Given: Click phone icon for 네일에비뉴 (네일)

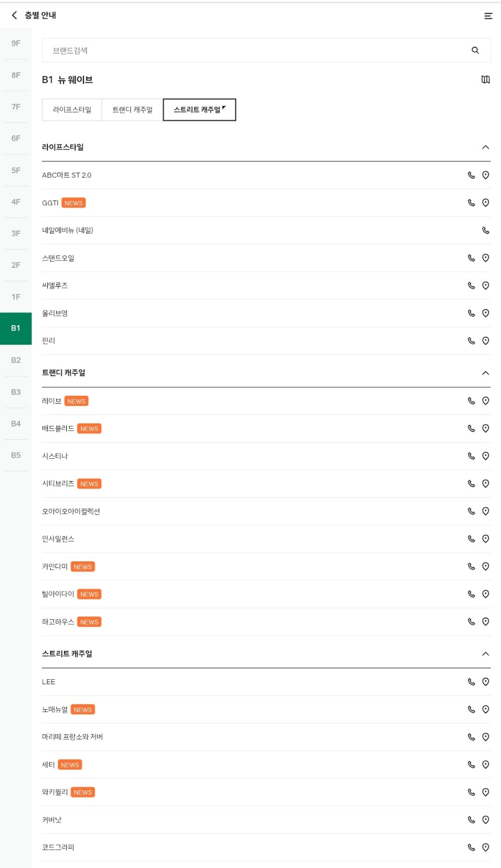Looking at the screenshot, I should tap(485, 230).
